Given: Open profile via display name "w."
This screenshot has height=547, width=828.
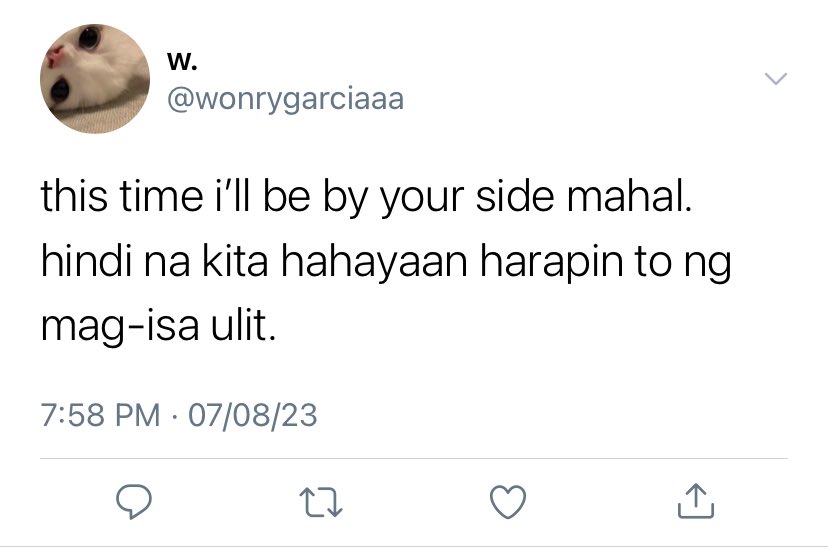Looking at the screenshot, I should tap(182, 62).
